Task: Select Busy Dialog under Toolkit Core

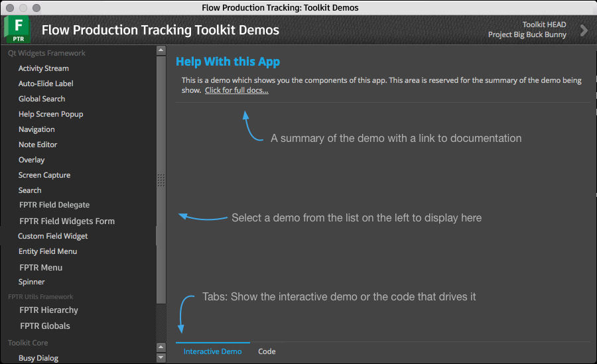Action: 38,358
